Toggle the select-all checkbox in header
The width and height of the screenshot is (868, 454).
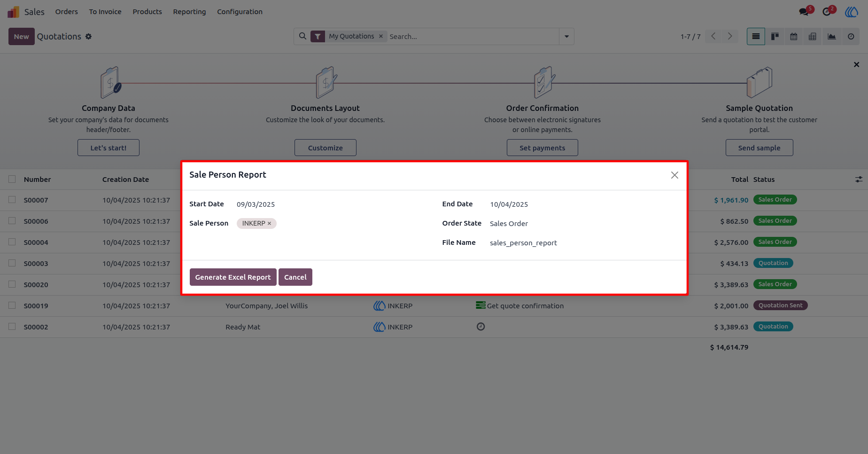click(12, 179)
